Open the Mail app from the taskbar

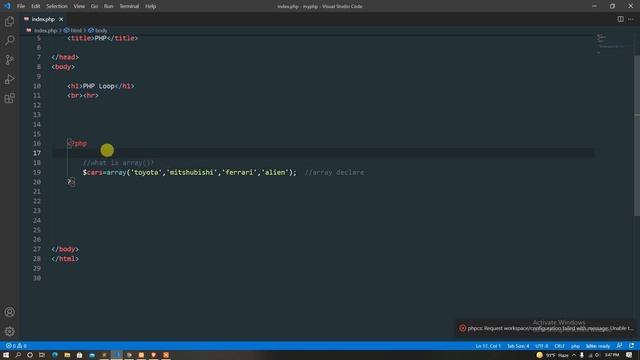click(92, 355)
